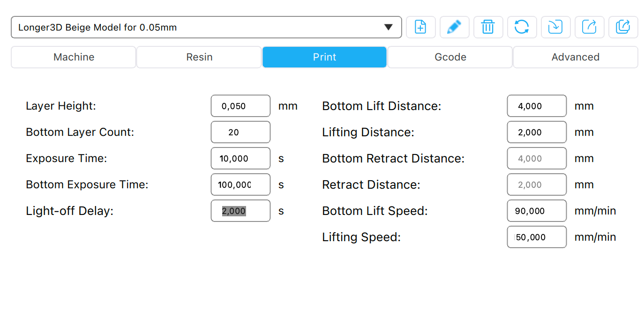Delete the profile with the trash icon
Viewport: 644px width, 324px height.
coord(488,27)
